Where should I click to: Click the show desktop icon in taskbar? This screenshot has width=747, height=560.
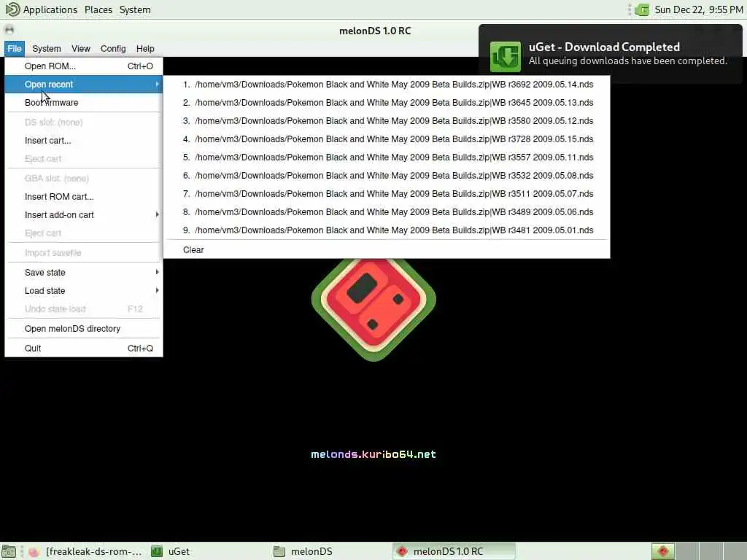9,551
